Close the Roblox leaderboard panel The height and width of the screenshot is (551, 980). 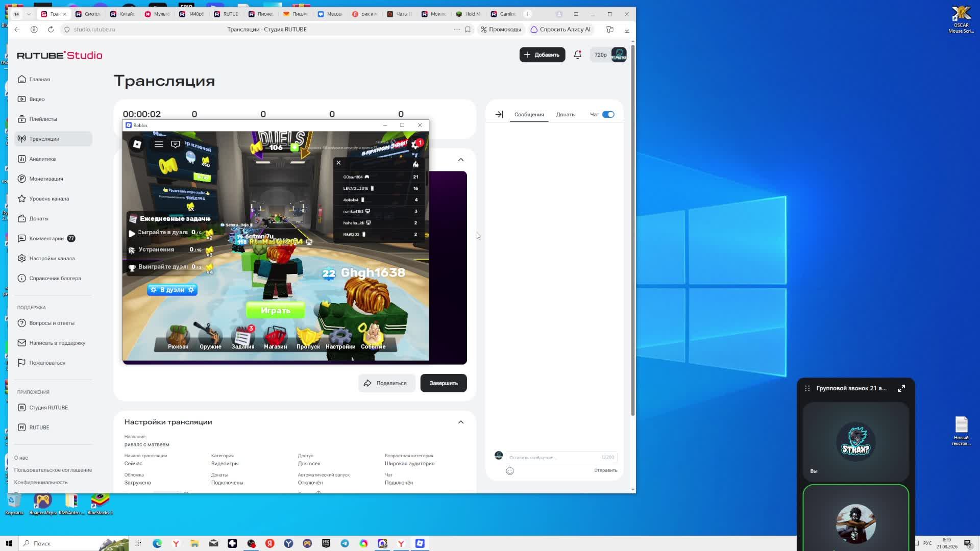(x=338, y=163)
